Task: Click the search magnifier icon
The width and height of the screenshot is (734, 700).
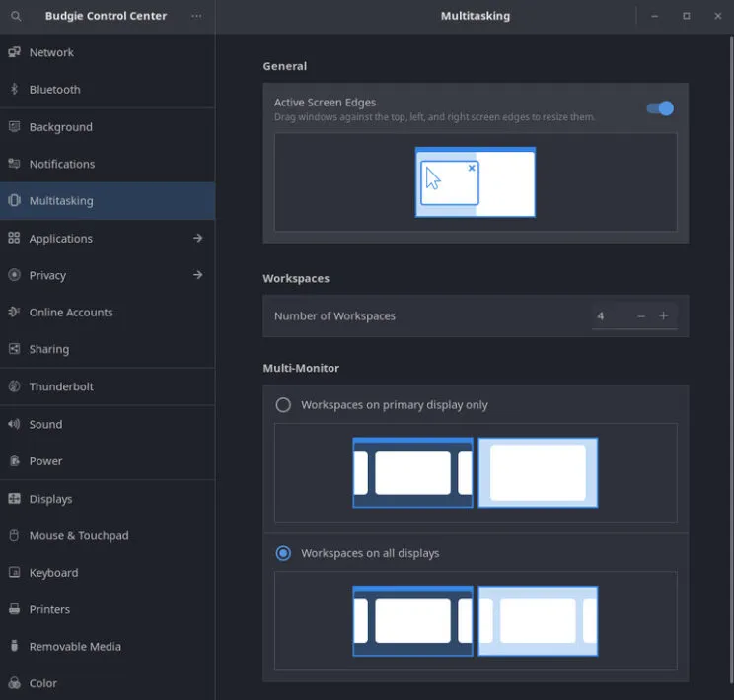Action: 16,16
